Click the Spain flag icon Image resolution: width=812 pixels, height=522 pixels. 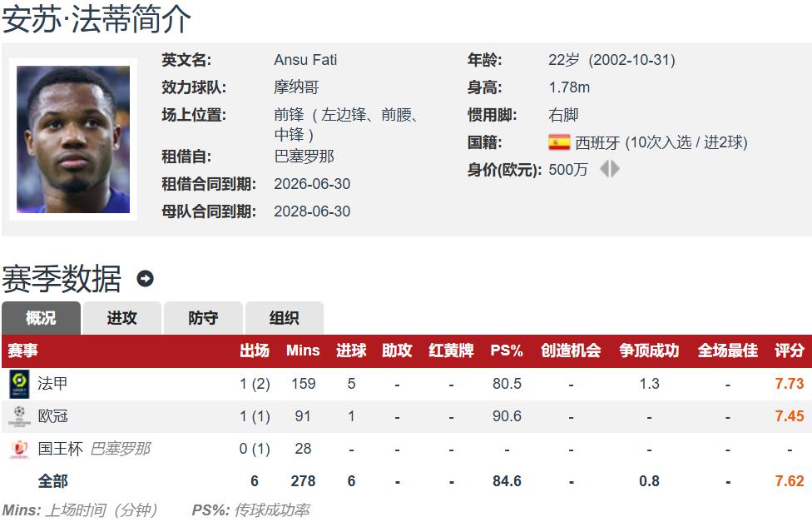tap(559, 142)
